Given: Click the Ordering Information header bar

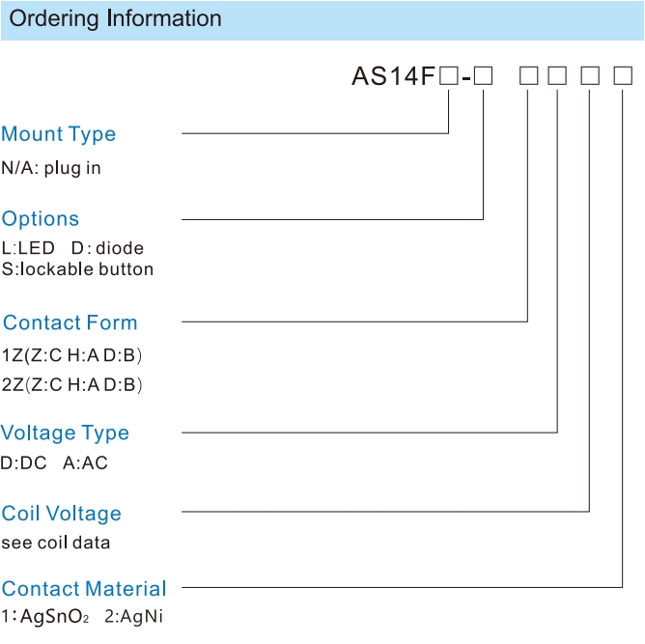Looking at the screenshot, I should click(x=322, y=20).
